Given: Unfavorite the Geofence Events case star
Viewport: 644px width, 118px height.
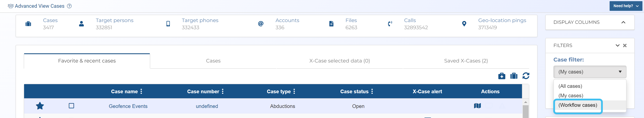Looking at the screenshot, I should pos(40,106).
